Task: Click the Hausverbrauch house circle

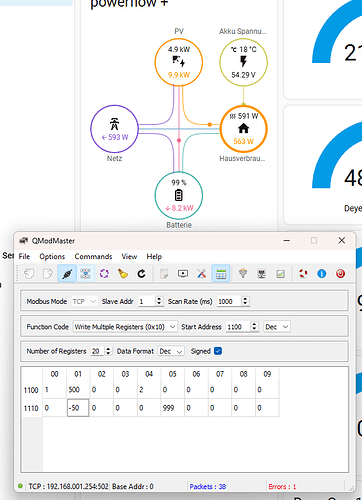Action: click(243, 129)
